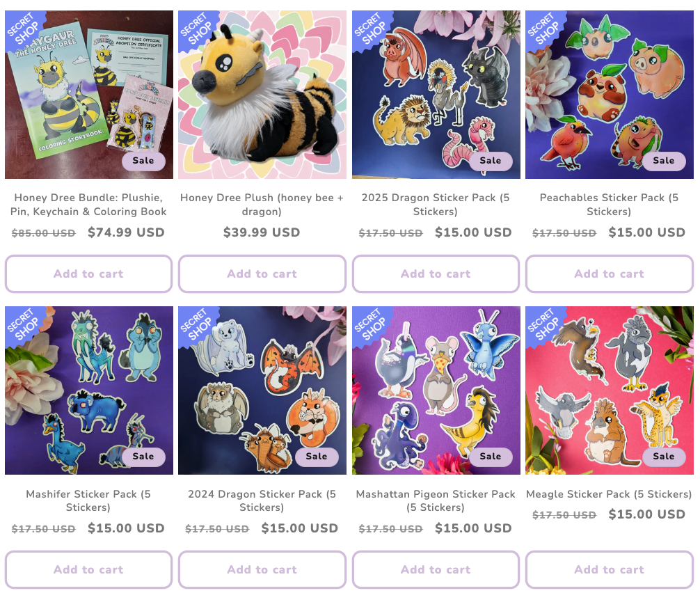Open Peachables Sticker Pack title link
The width and height of the screenshot is (700, 593).
click(610, 205)
